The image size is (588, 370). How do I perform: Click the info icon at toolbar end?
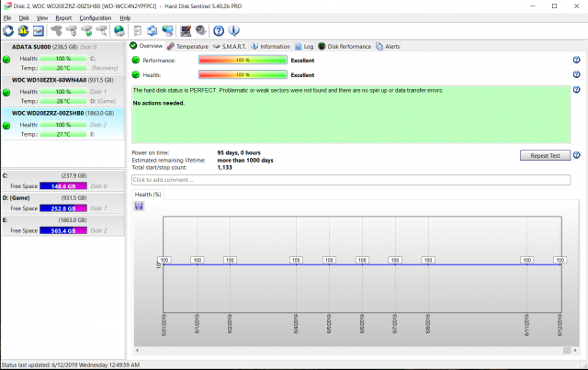[x=234, y=31]
